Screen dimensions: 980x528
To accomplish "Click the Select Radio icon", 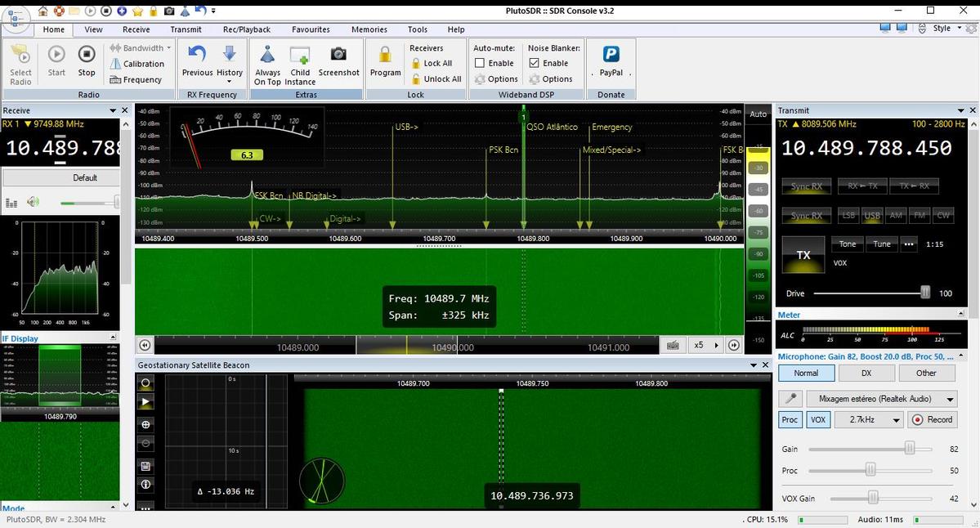I will tap(21, 56).
